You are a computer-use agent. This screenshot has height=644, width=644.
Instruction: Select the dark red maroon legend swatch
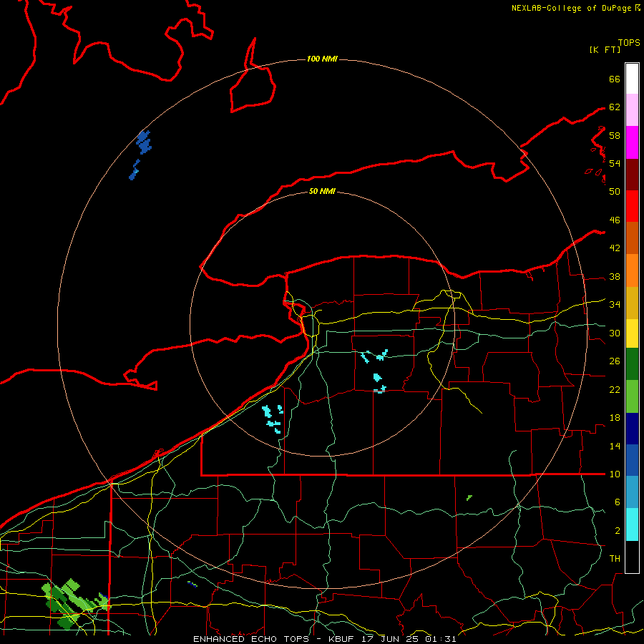pyautogui.click(x=632, y=175)
